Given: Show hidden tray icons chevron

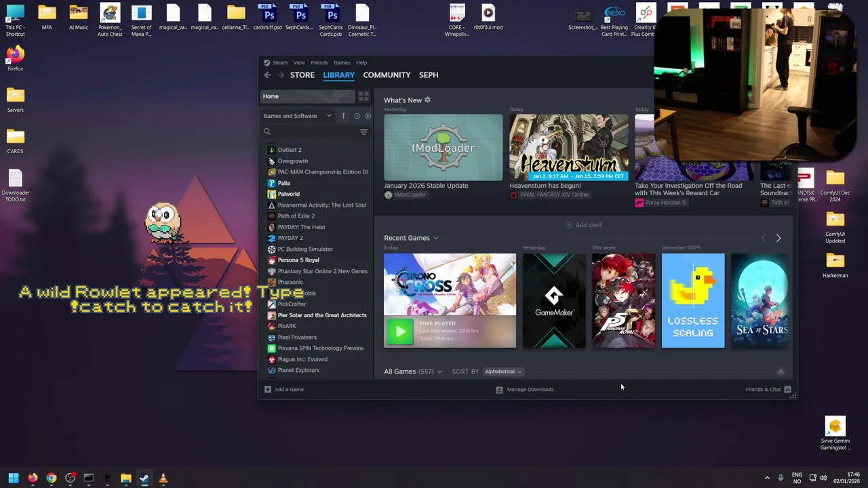Looking at the screenshot, I should point(767,478).
